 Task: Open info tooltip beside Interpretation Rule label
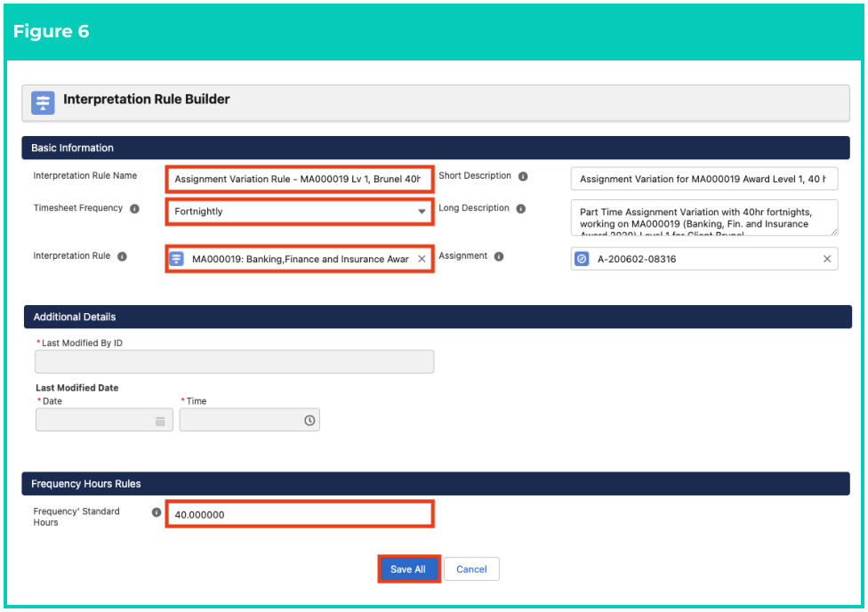click(x=123, y=256)
